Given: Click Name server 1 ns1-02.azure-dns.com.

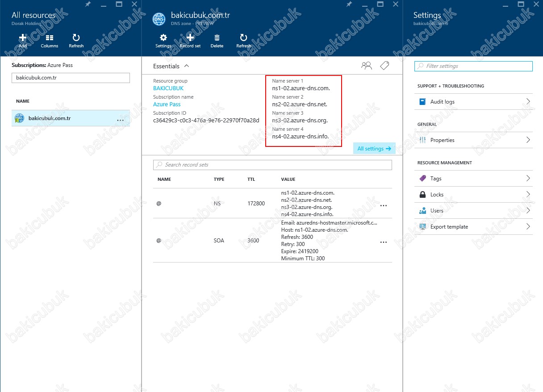Looking at the screenshot, I should click(301, 88).
